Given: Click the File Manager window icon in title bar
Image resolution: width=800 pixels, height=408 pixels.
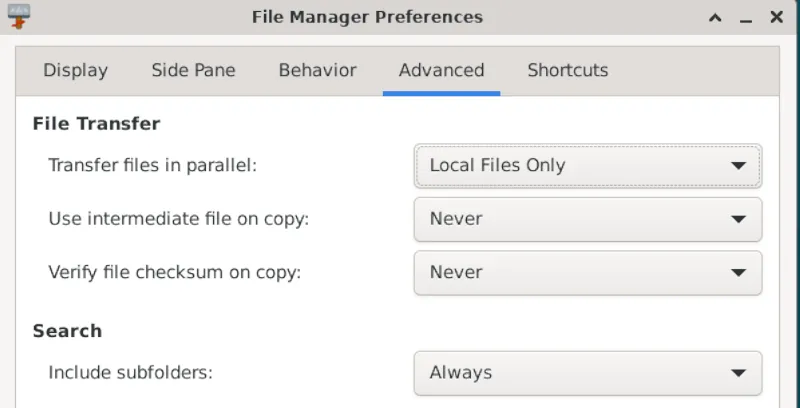Looking at the screenshot, I should point(18,17).
